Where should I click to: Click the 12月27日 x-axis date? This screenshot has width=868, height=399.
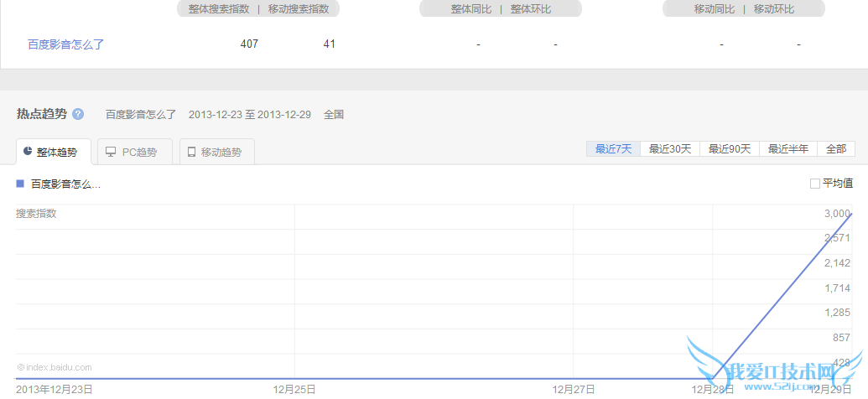(574, 390)
